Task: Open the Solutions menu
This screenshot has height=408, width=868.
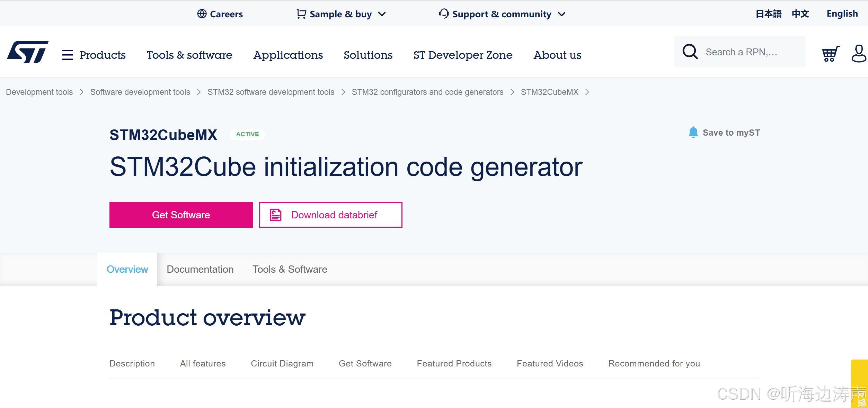Action: pos(368,55)
